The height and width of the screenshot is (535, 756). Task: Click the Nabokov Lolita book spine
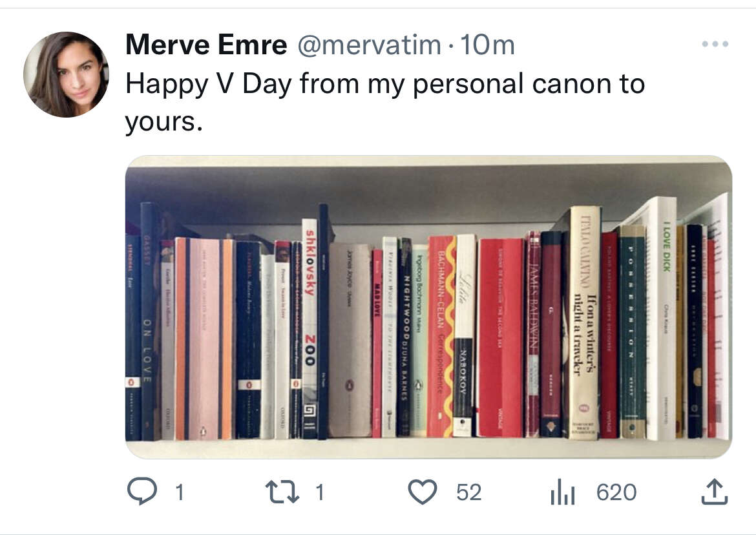[465, 335]
